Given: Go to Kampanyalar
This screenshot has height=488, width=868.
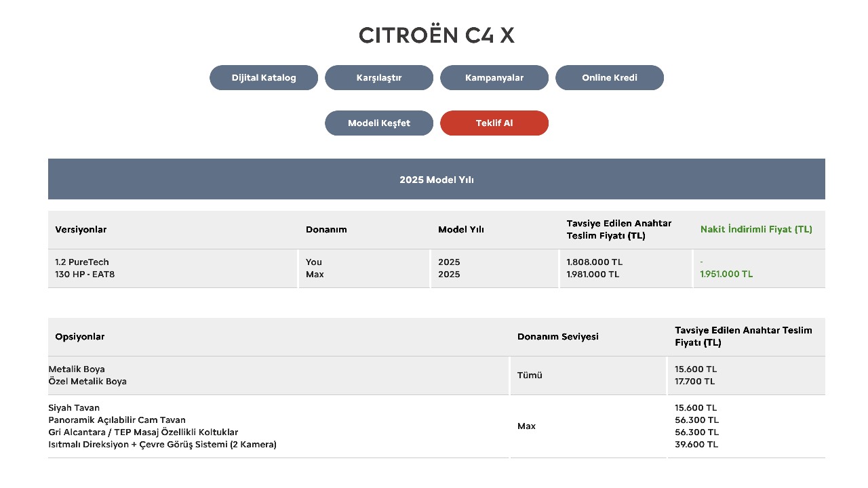Looking at the screenshot, I should coord(494,78).
